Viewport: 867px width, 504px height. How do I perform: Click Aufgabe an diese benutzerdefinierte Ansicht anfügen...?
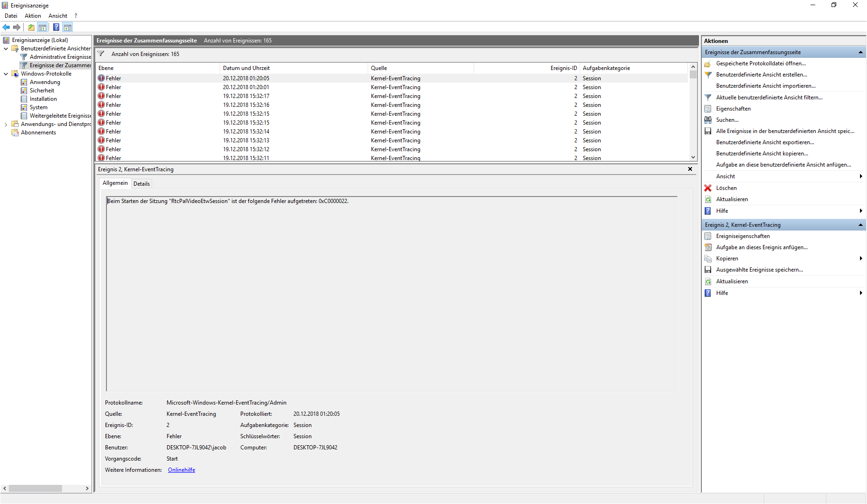click(x=783, y=165)
